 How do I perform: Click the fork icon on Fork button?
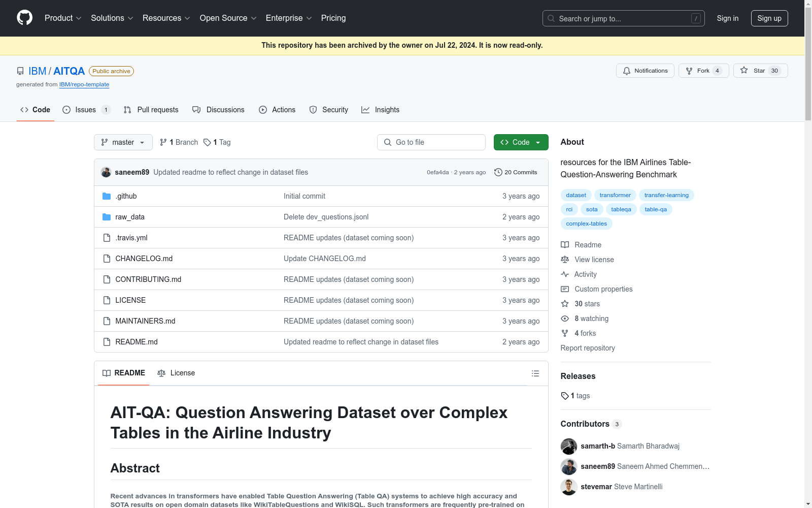(689, 71)
